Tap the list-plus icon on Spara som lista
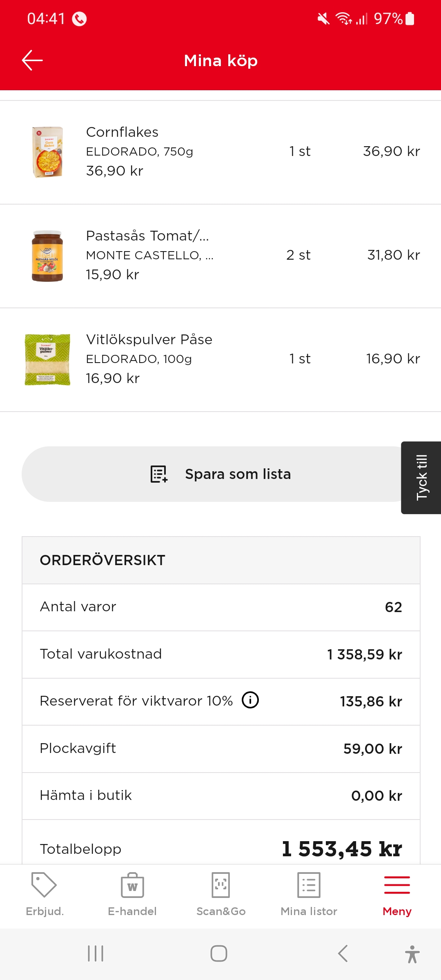Screen dimensions: 441x980 (159, 474)
